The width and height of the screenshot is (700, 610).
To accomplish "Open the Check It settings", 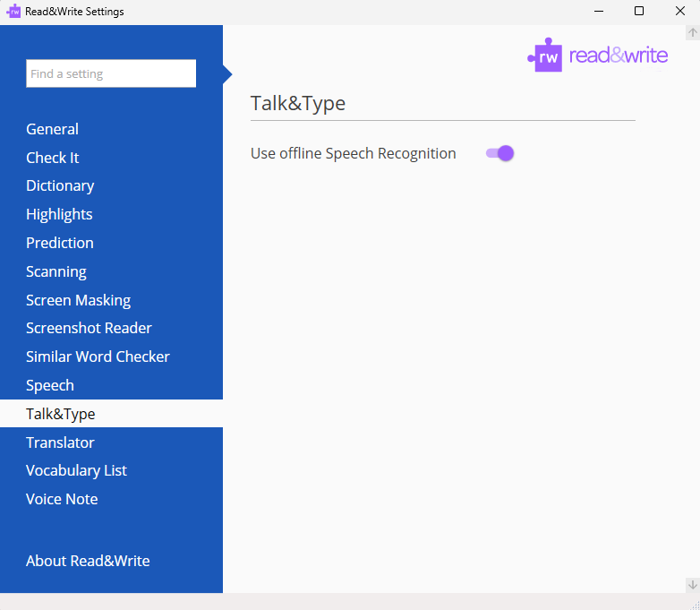I will pos(52,158).
